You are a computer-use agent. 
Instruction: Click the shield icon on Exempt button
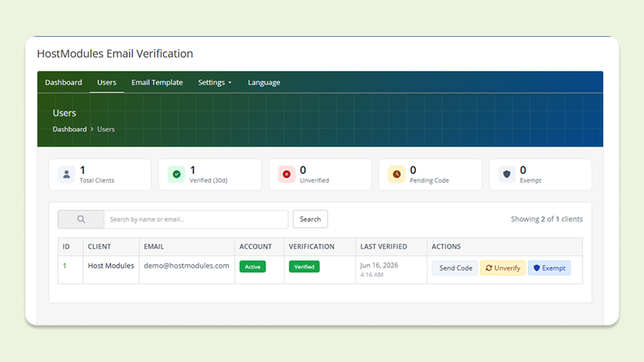pyautogui.click(x=536, y=268)
